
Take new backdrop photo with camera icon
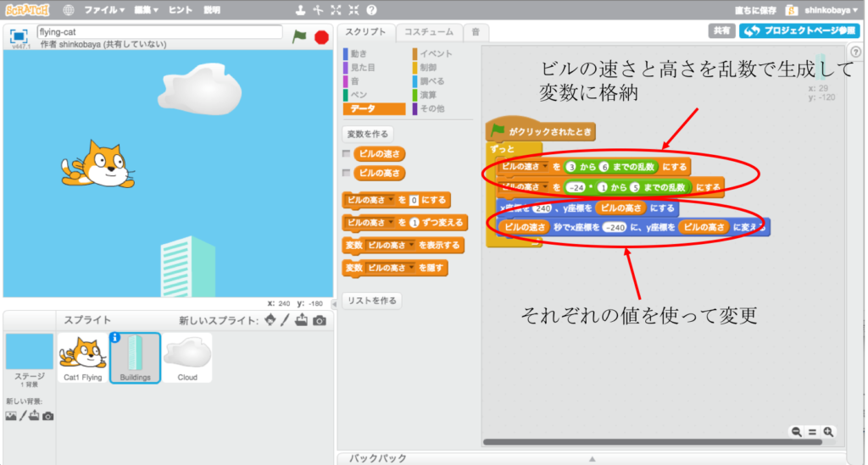[x=48, y=417]
